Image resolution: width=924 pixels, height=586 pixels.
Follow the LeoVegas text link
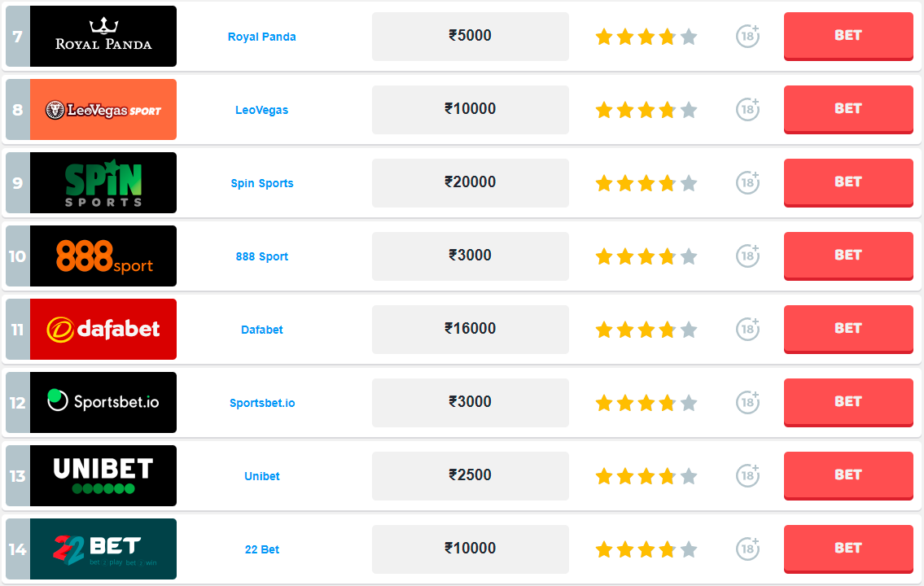[x=262, y=110]
